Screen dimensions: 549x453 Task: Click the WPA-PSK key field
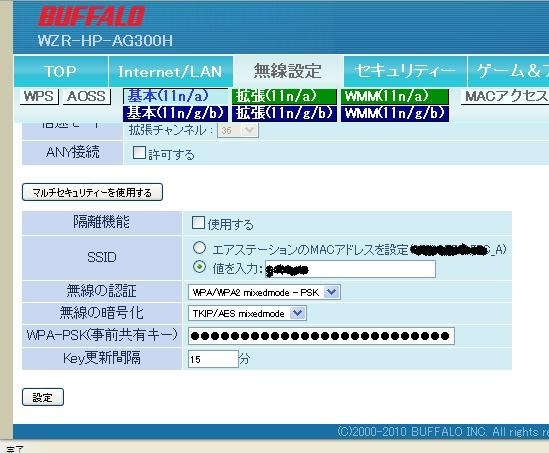321,336
